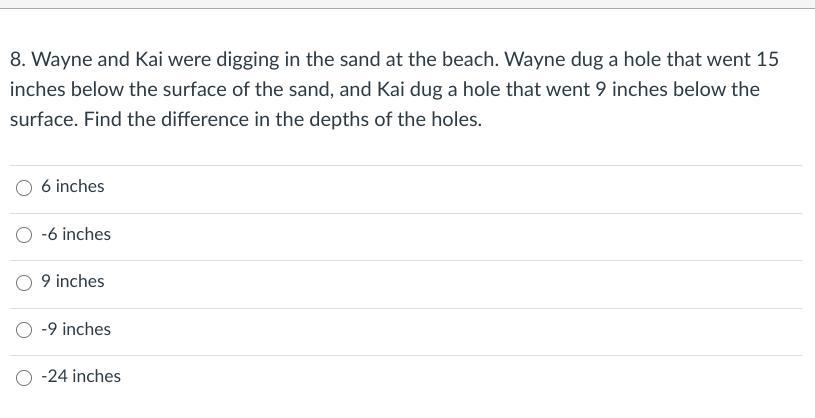Click the word "Wayne" starting the question
815x418 pixels.
57,59
